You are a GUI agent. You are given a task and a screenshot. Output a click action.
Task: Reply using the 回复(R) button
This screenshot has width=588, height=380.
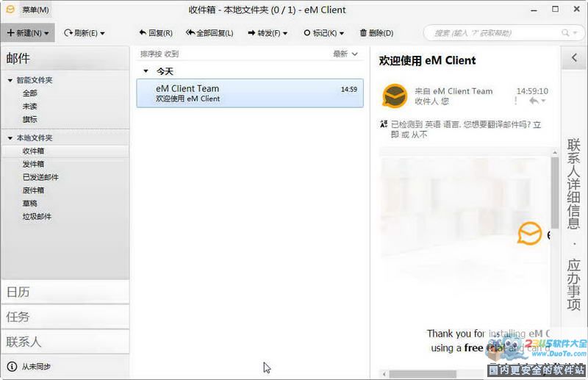156,33
